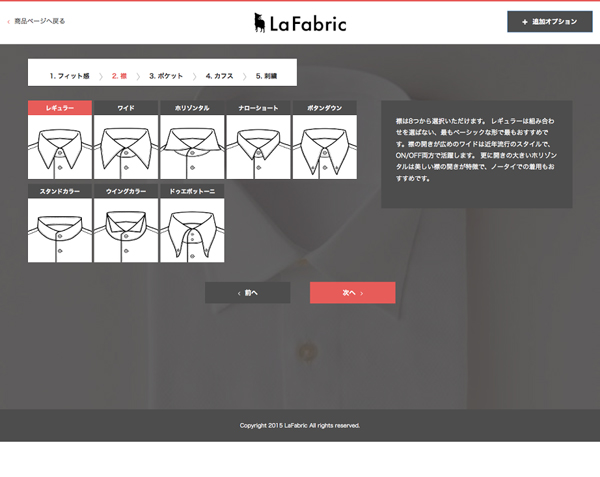600x477 pixels.
Task: Jump to step 4 カフス
Action: click(219, 76)
